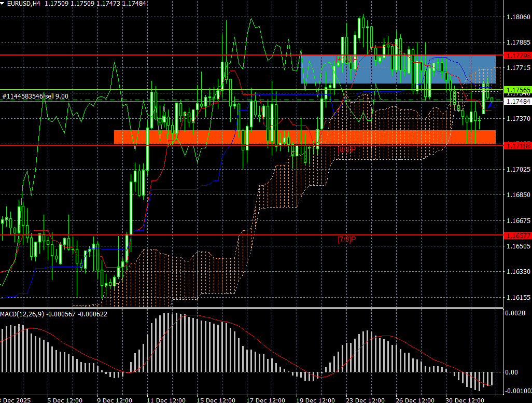
Task: Click the 1.18060 price scale label
Action: coord(518,17)
